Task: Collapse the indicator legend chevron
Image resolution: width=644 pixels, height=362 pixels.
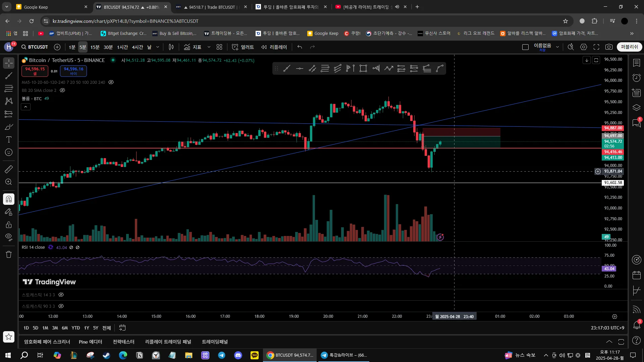Action: pos(26,107)
